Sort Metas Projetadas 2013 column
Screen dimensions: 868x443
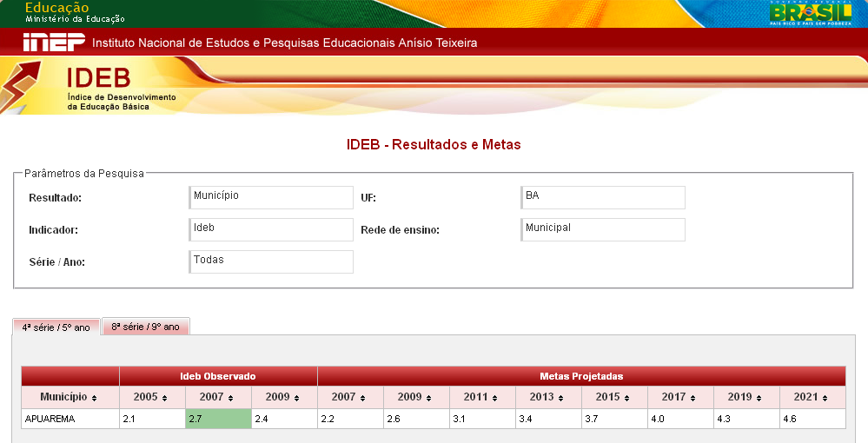pos(560,398)
